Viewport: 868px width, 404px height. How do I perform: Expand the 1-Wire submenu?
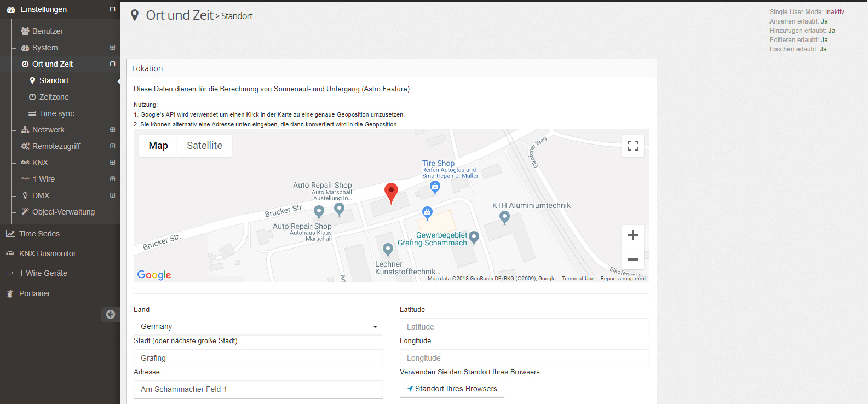[112, 179]
